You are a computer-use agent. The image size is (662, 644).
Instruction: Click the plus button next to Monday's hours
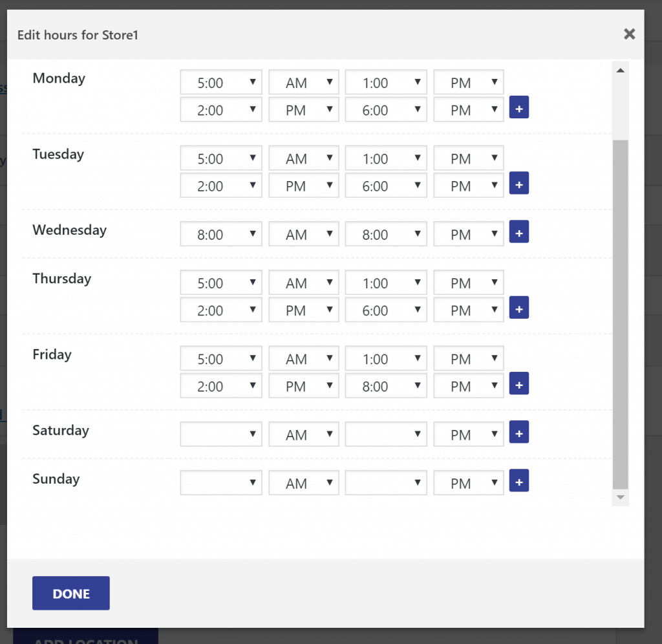pos(519,107)
